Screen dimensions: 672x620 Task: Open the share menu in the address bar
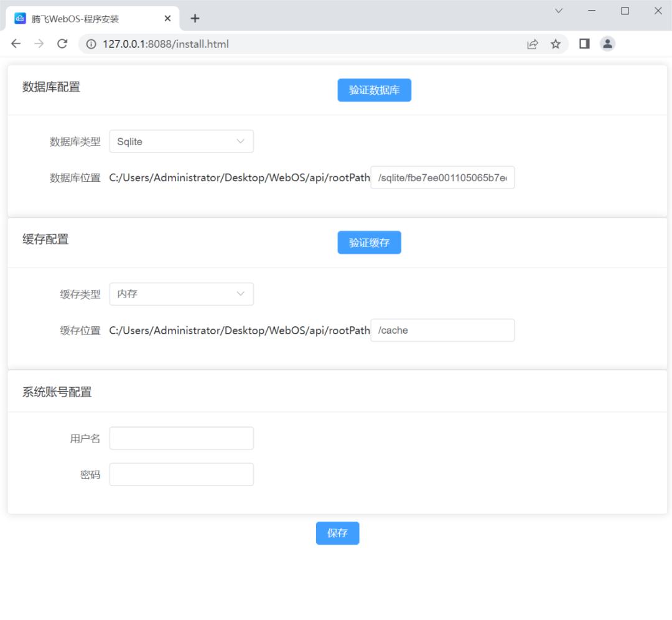point(532,44)
